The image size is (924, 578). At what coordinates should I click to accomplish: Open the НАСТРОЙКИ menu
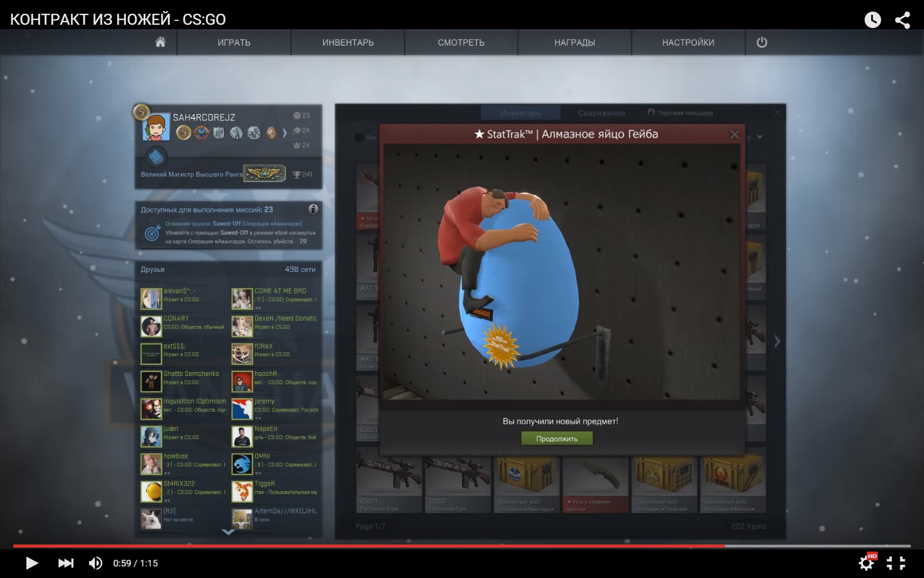tap(688, 42)
